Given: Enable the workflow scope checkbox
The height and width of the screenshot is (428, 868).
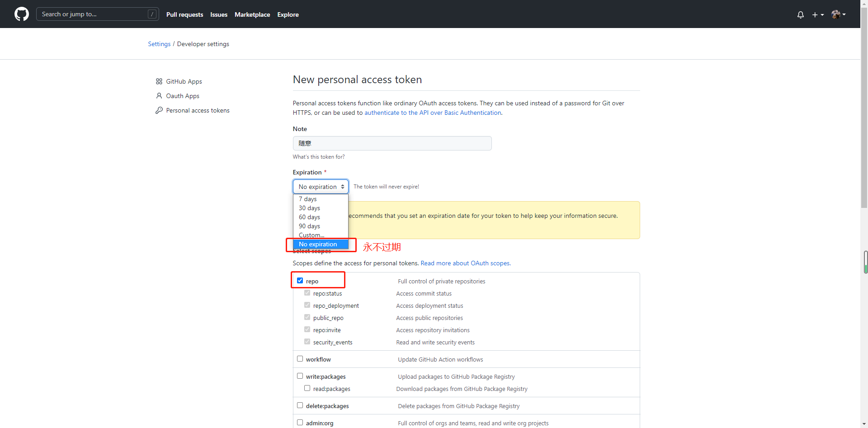Looking at the screenshot, I should click(x=300, y=358).
